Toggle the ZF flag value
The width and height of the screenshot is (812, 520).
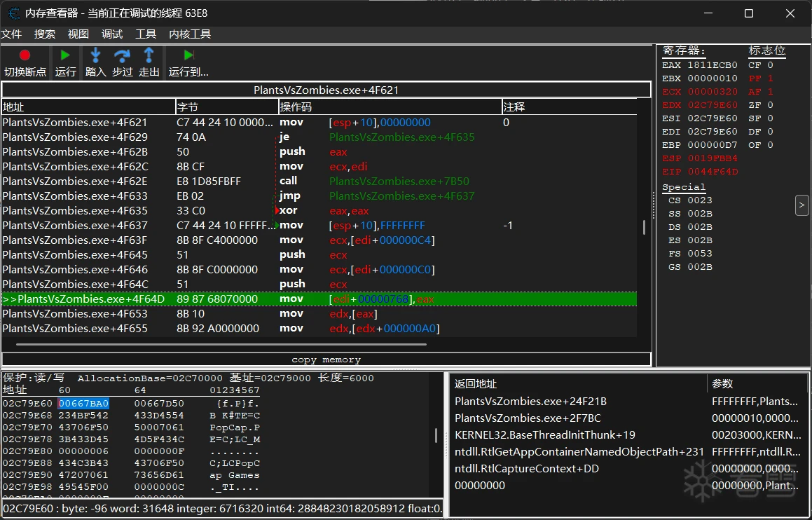point(770,105)
